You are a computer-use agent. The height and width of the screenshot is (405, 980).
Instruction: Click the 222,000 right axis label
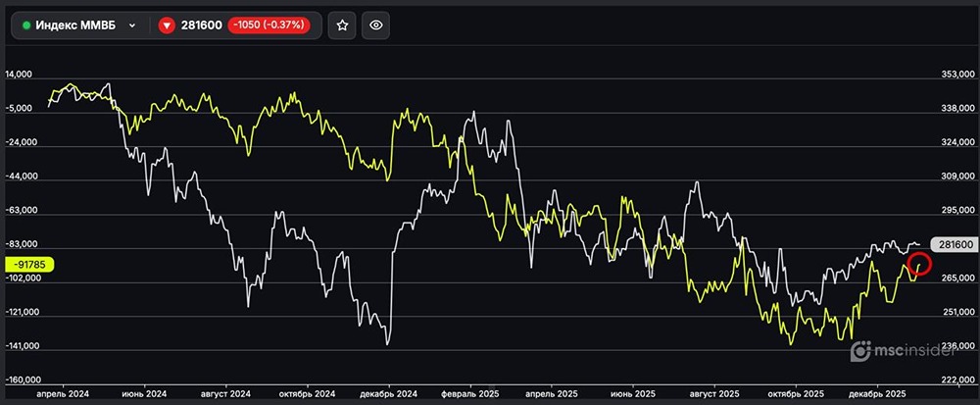956,380
